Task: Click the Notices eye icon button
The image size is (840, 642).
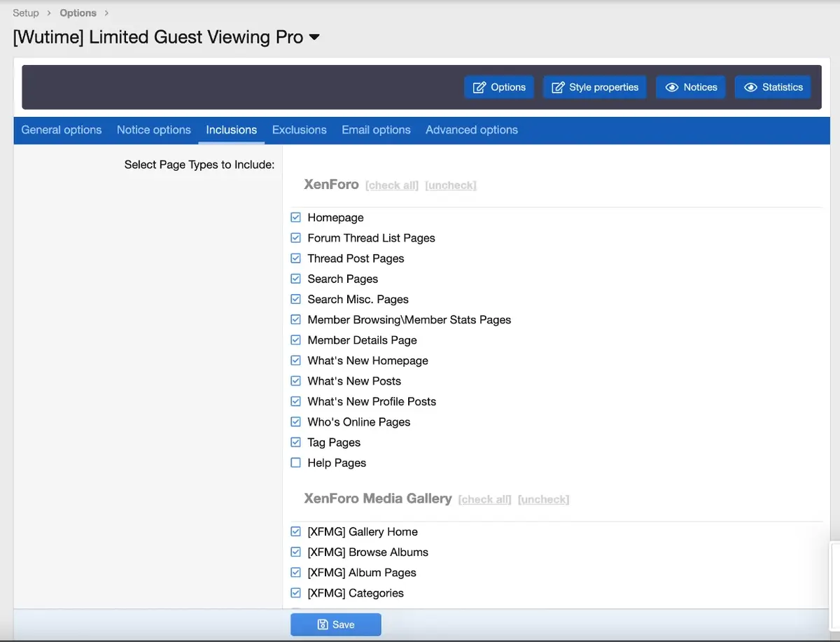Action: coord(691,88)
